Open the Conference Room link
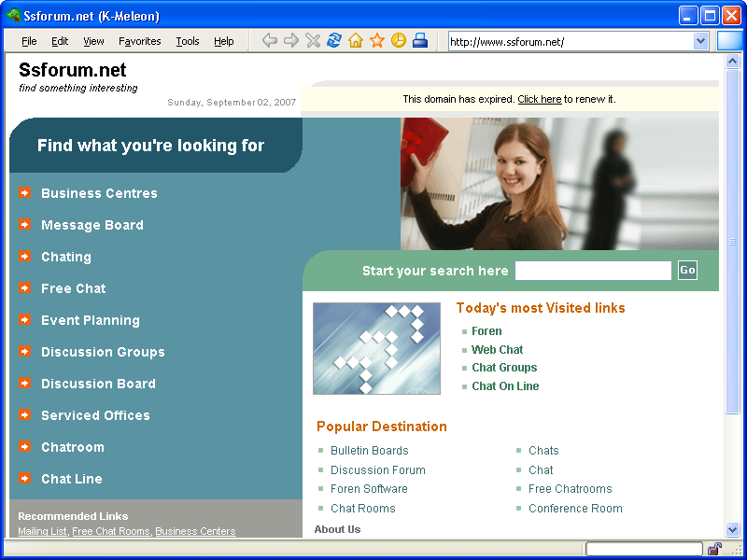This screenshot has height=560, width=747. (x=575, y=509)
